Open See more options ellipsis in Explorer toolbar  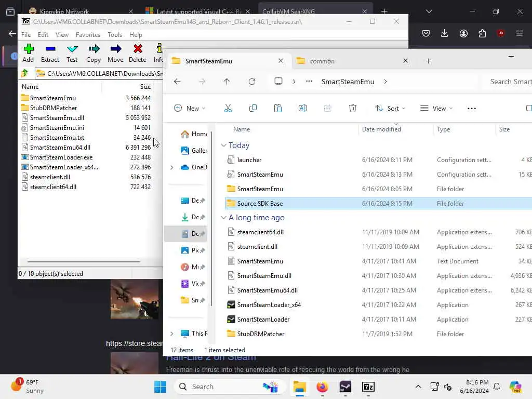click(472, 109)
